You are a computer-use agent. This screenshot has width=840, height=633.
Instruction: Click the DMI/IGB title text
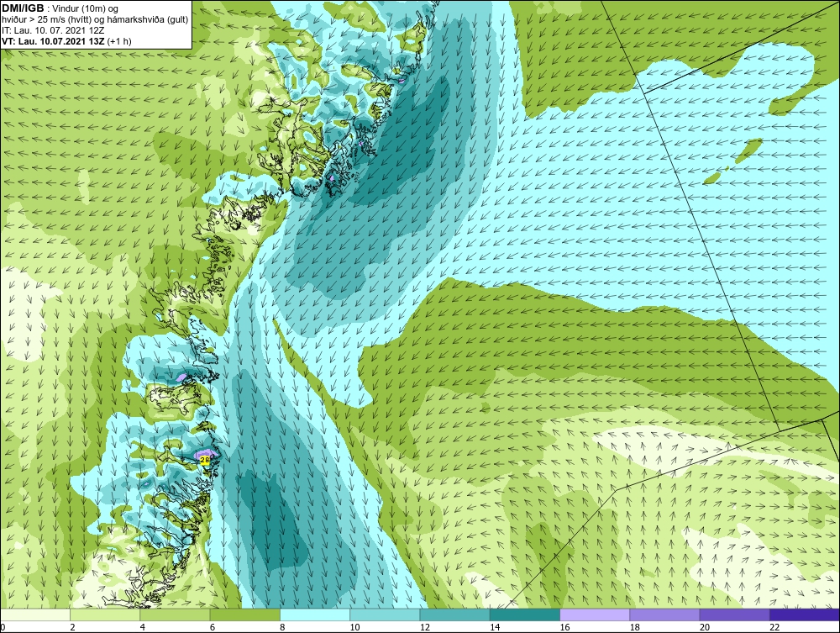pyautogui.click(x=24, y=8)
